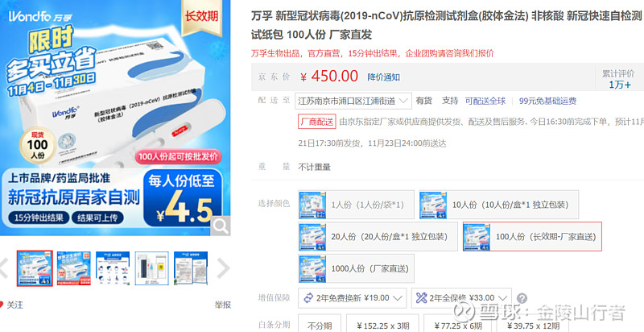Screen dimensions: 644x332
Task: Select the 1人份 package option
Action: pos(356,204)
